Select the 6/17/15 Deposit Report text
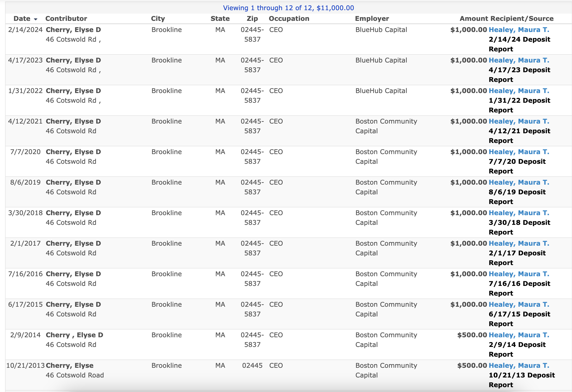The height and width of the screenshot is (392, 572). 519,319
